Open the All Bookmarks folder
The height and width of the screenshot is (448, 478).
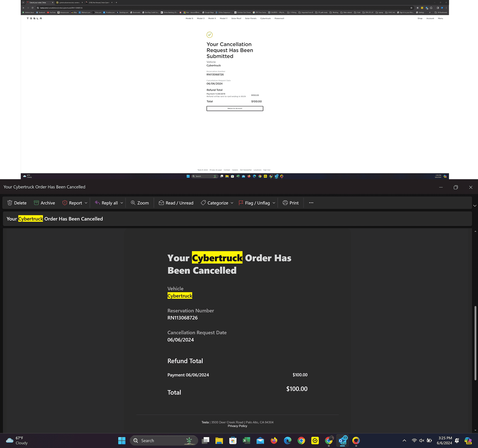[441, 12]
